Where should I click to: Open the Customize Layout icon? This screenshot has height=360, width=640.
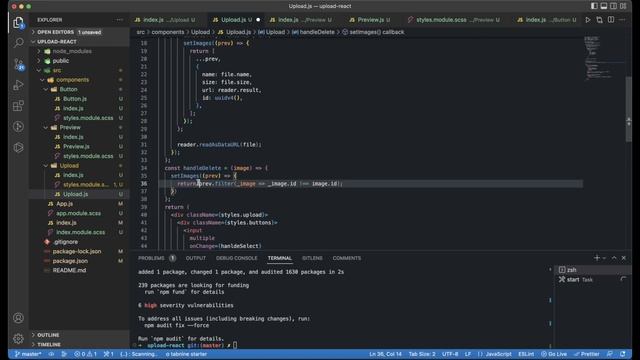623,6
